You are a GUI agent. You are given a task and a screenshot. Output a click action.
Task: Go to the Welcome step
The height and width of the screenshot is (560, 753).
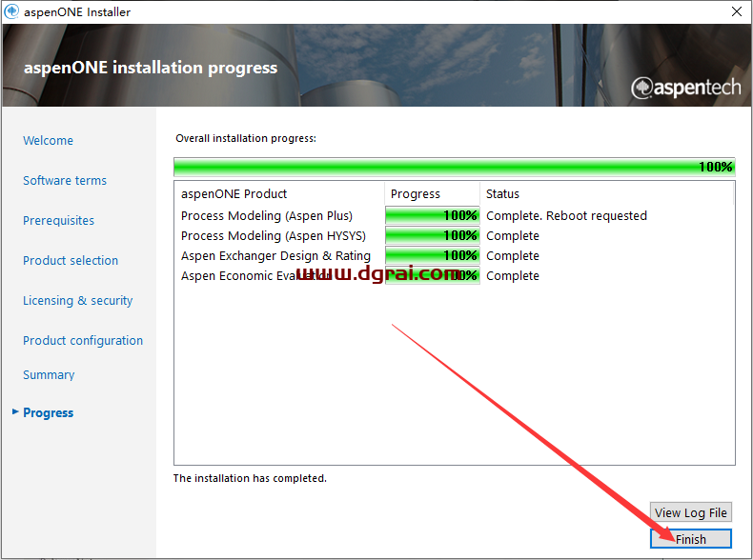[48, 141]
